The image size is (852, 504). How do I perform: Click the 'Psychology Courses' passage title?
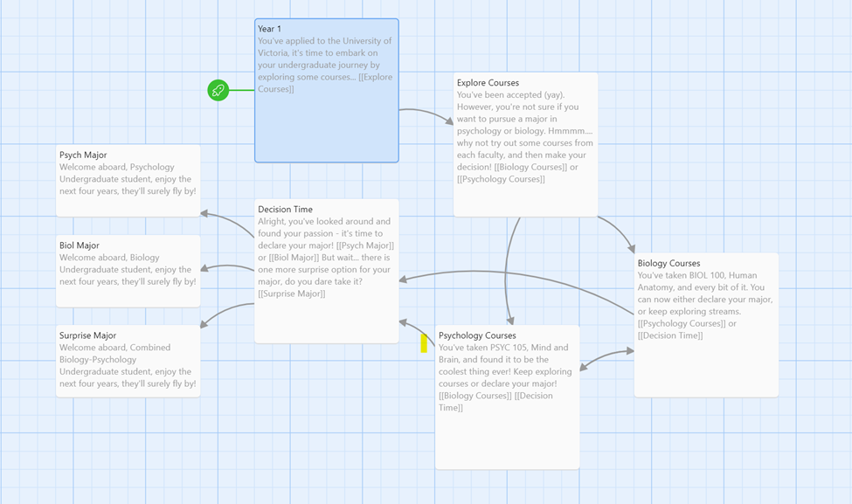click(477, 335)
